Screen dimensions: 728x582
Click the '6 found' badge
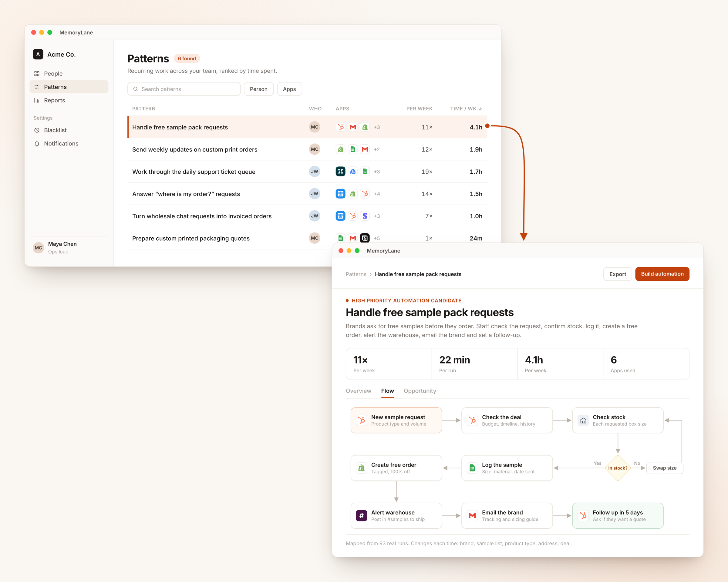click(187, 59)
